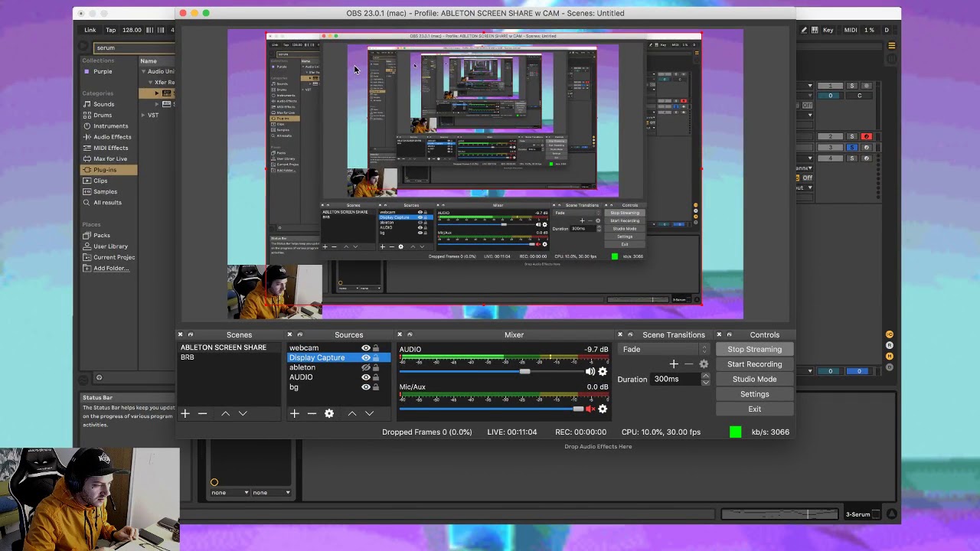Open the Drums category in Ableton browser
The height and width of the screenshot is (551, 980).
[102, 115]
